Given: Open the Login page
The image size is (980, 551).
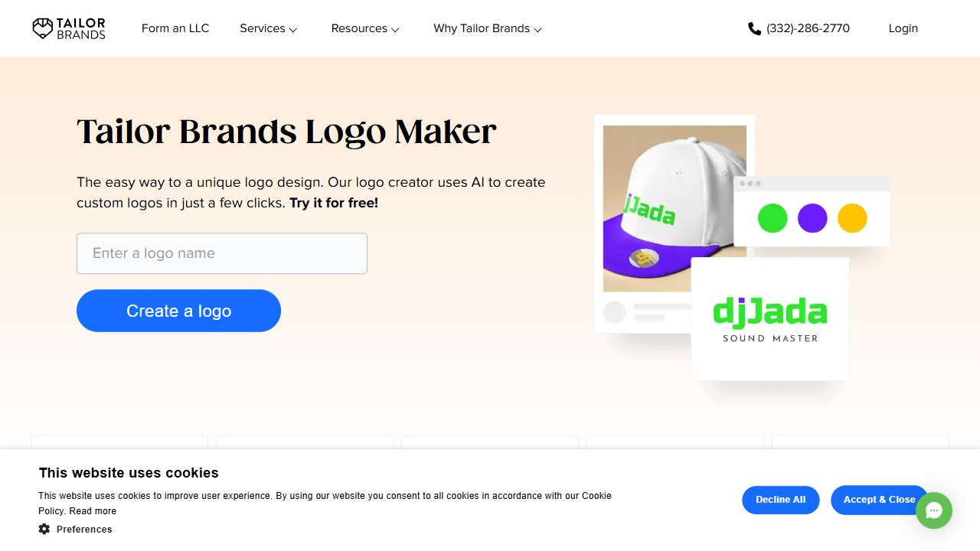Looking at the screenshot, I should point(903,28).
